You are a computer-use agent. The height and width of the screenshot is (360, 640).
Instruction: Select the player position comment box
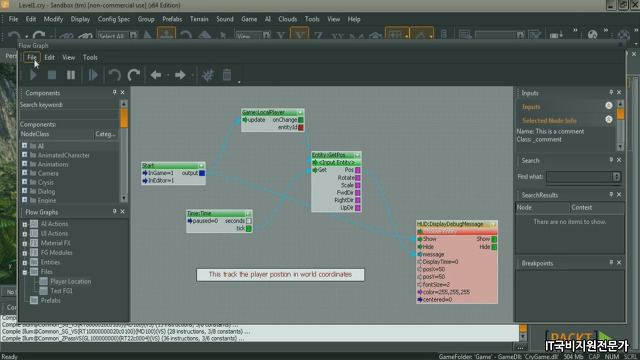tap(280, 274)
